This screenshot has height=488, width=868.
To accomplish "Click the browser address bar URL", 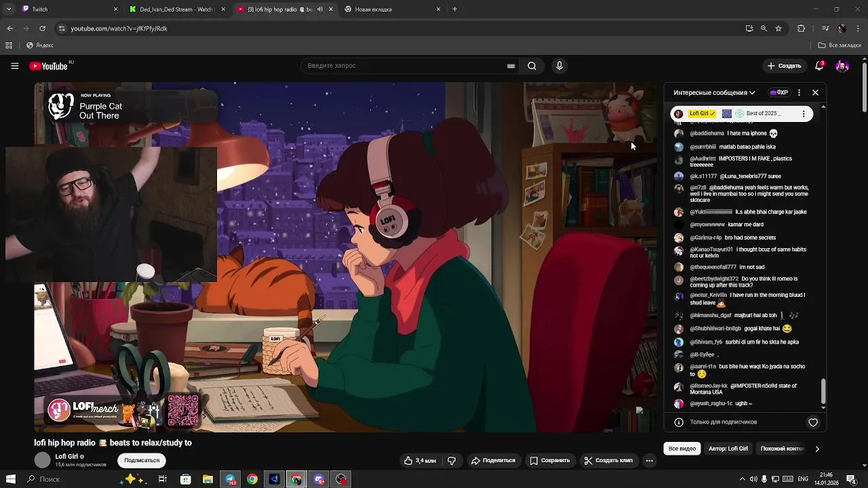I will 119,28.
